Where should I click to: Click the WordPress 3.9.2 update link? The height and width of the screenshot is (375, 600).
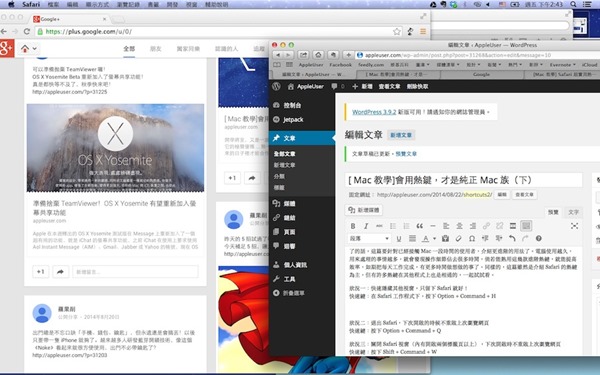click(x=374, y=112)
